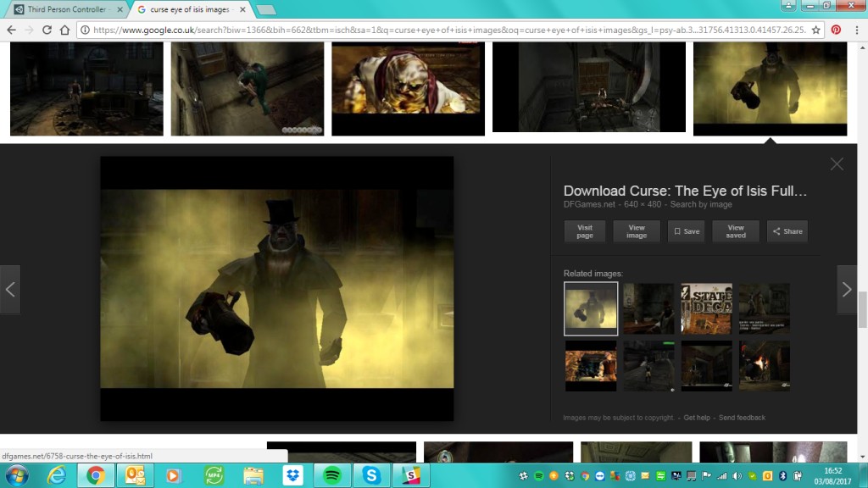The width and height of the screenshot is (868, 488).
Task: Open the MP4 converter taskbar app
Action: tap(214, 475)
